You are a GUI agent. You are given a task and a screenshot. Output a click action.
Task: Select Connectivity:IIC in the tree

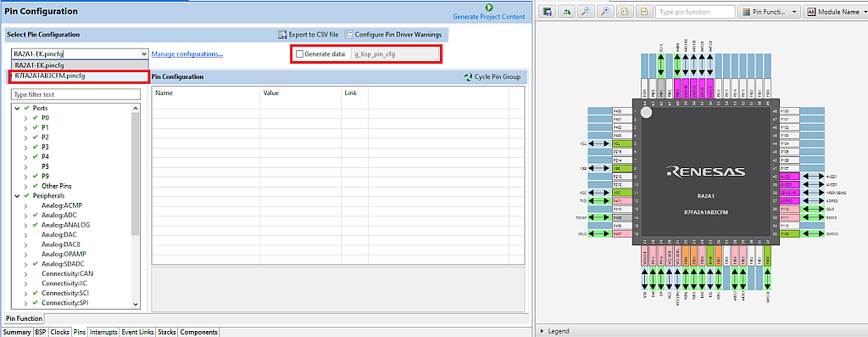pos(64,284)
